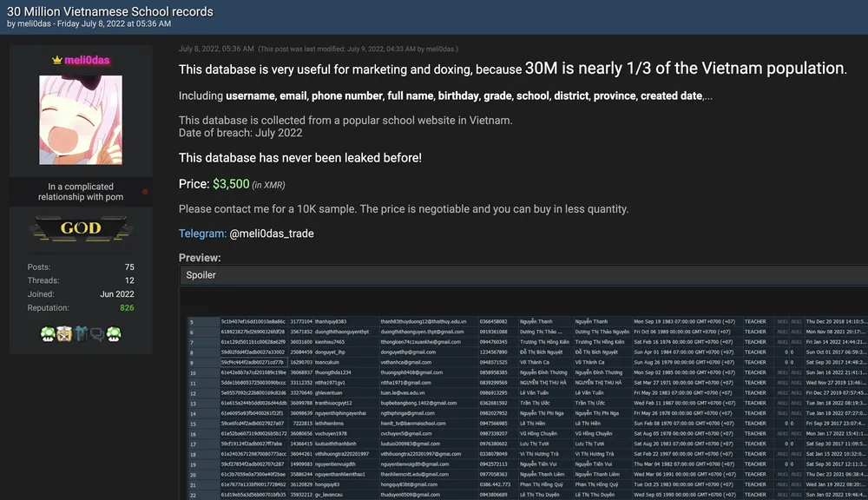Image resolution: width=868 pixels, height=500 pixels.
Task: Click the author link in the thread byline
Action: 35,24
